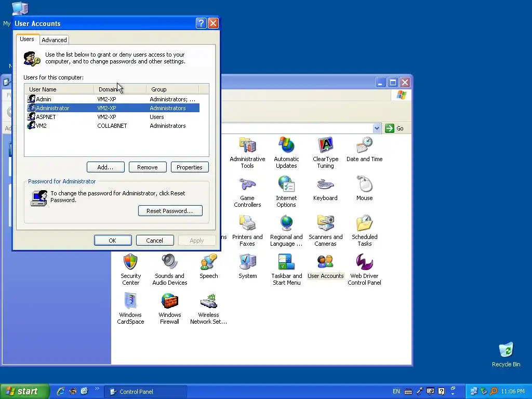This screenshot has width=532, height=399.
Task: Open Keyboard settings icon
Action: [x=325, y=189]
